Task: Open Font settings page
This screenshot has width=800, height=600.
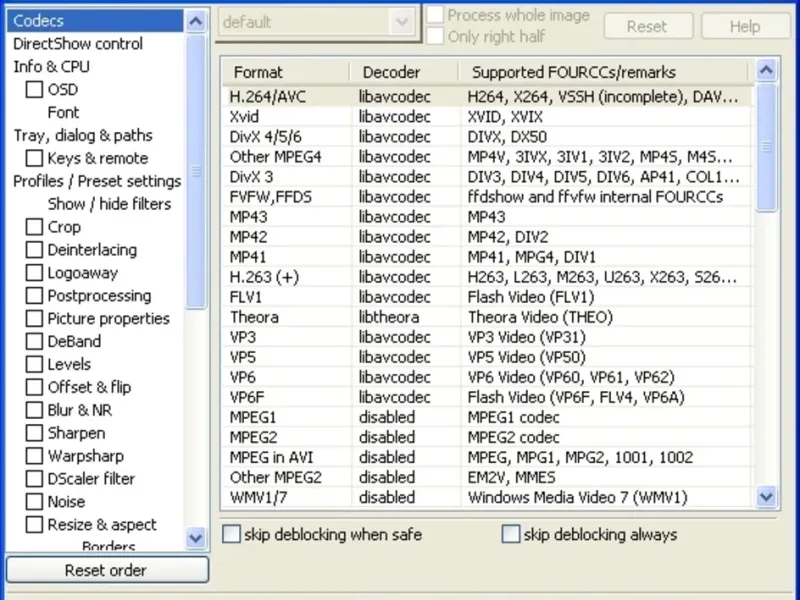Action: point(63,112)
